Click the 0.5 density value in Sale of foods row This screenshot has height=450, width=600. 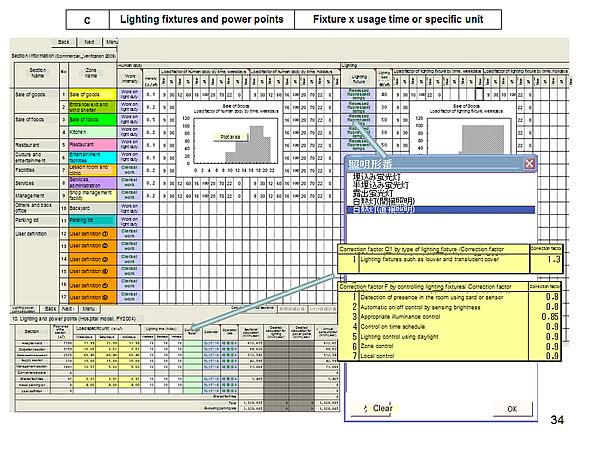(151, 120)
